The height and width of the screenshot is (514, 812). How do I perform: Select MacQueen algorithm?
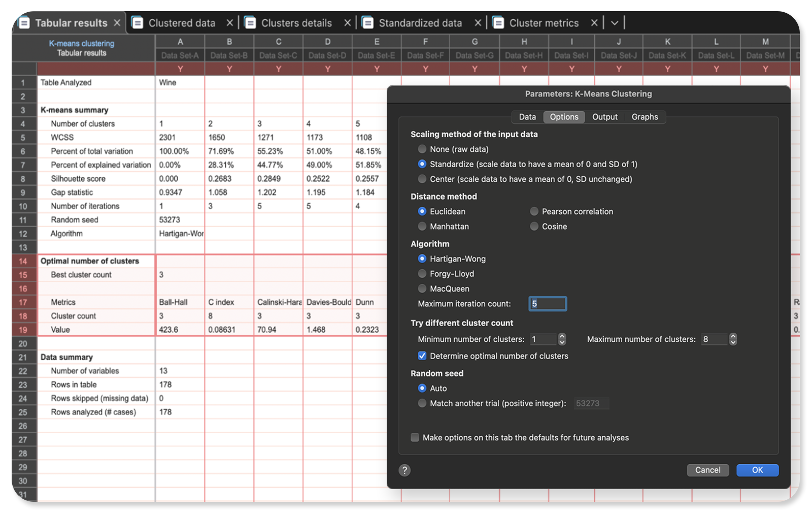tap(422, 288)
